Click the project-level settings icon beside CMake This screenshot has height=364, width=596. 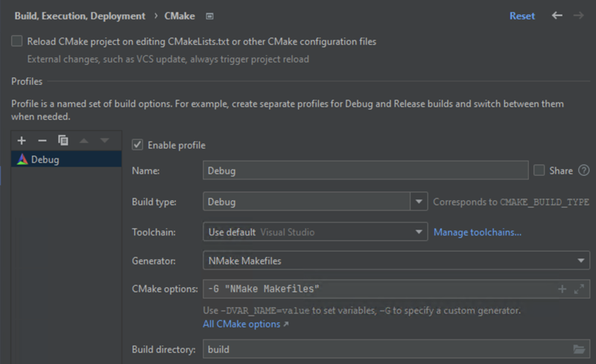pos(210,16)
